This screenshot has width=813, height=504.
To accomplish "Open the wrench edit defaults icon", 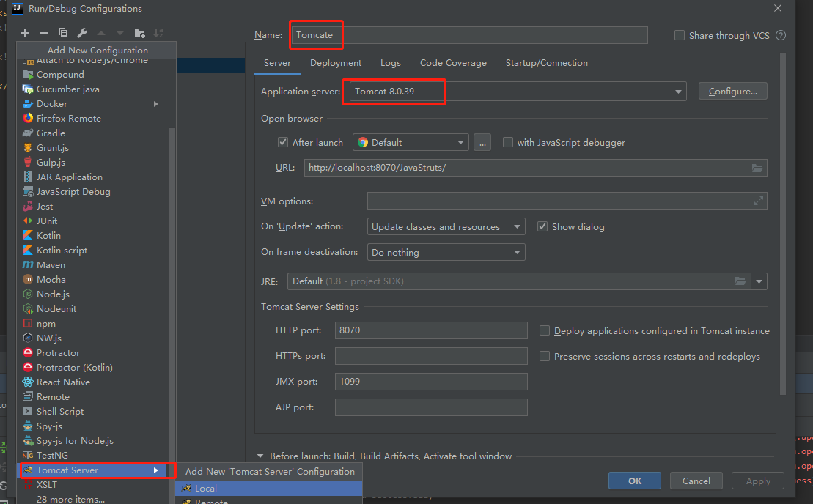I will tap(82, 33).
